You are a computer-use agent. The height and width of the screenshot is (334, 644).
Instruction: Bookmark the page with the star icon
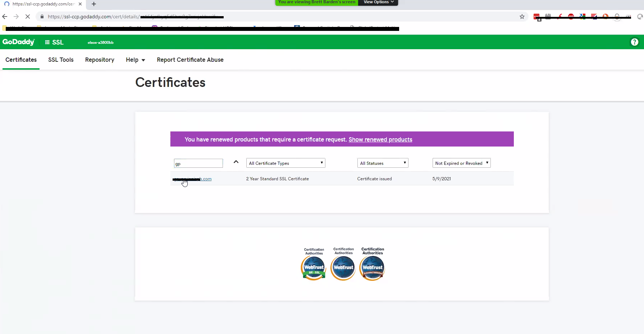click(522, 17)
